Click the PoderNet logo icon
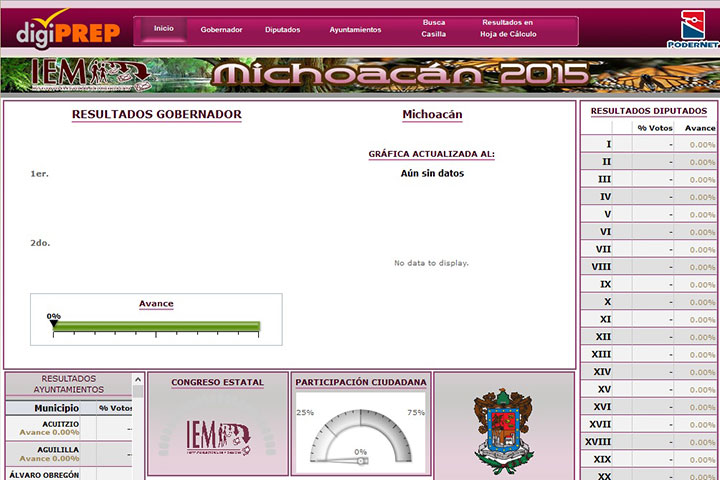 pos(694,28)
